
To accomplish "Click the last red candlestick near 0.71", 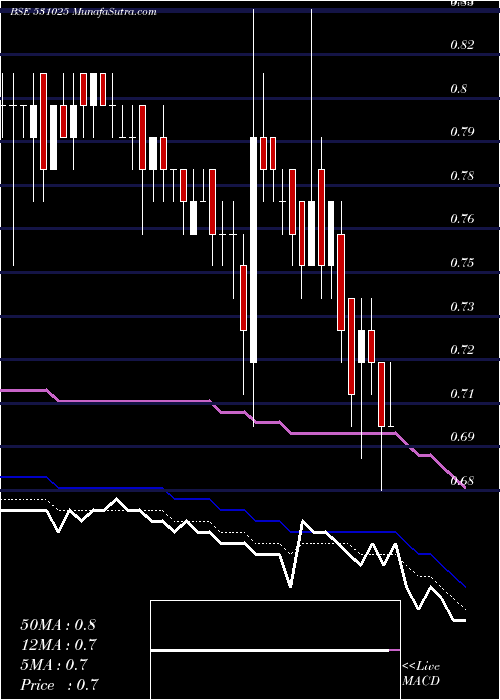I will (x=381, y=394).
